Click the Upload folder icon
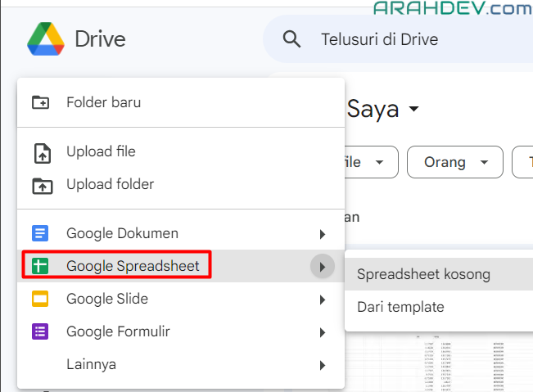 (x=41, y=185)
